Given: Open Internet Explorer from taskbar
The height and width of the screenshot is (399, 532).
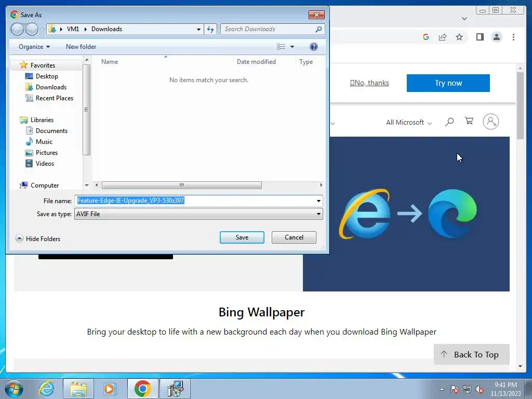Looking at the screenshot, I should tap(46, 389).
